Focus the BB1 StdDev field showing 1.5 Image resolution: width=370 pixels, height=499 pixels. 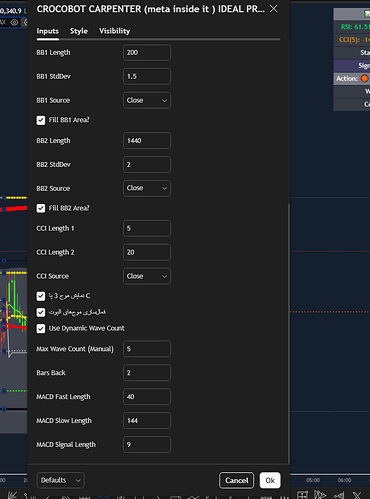(147, 76)
